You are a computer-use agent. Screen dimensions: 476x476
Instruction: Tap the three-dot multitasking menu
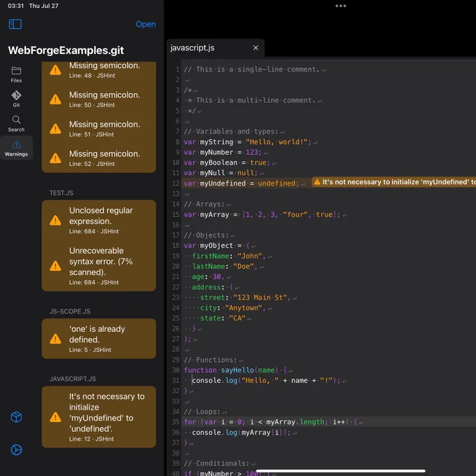[341, 6]
